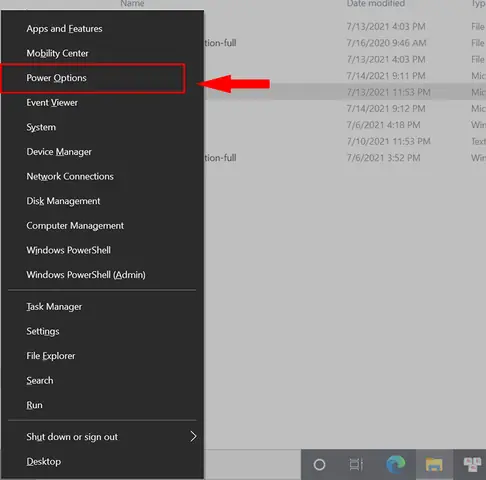Open Task Manager from menu
Viewport: 486px width, 480px height.
click(x=54, y=307)
